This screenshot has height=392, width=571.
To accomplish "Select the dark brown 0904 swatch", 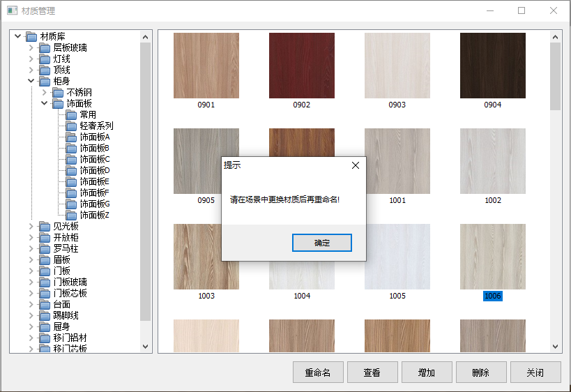I will pyautogui.click(x=493, y=66).
